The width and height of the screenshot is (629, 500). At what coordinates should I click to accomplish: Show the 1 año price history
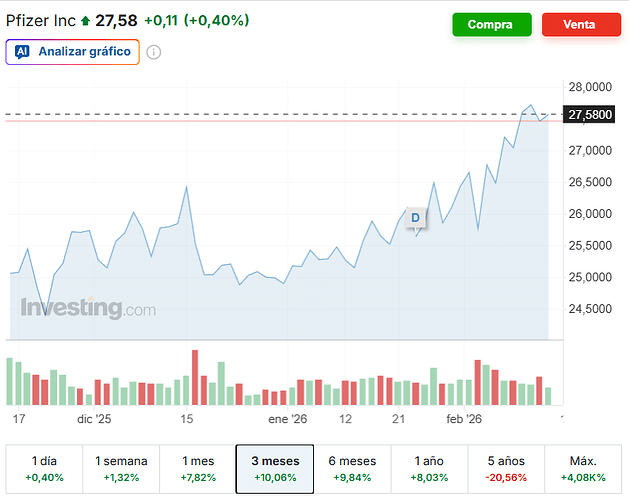point(429,469)
